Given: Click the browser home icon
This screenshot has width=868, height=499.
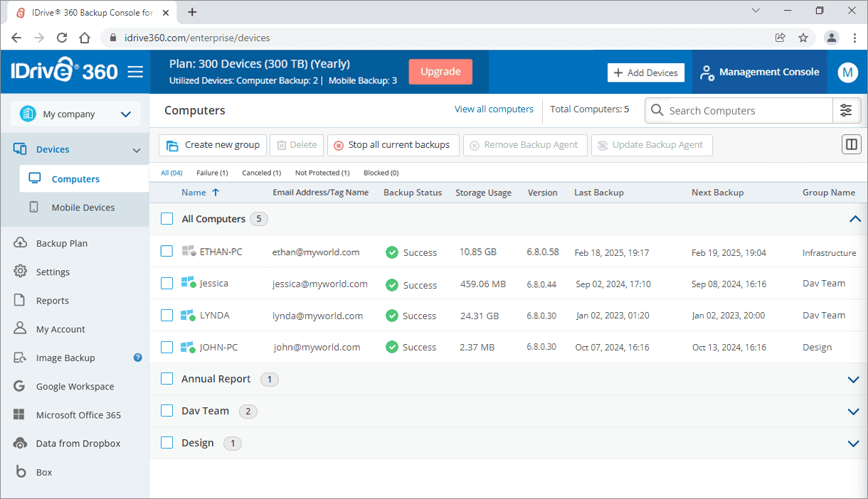Looking at the screenshot, I should (x=85, y=38).
